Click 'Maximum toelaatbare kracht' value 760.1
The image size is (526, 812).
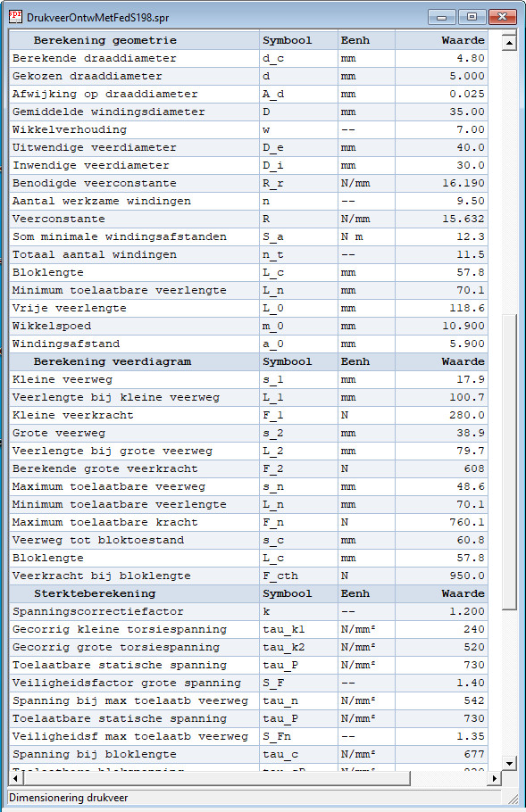click(x=467, y=523)
